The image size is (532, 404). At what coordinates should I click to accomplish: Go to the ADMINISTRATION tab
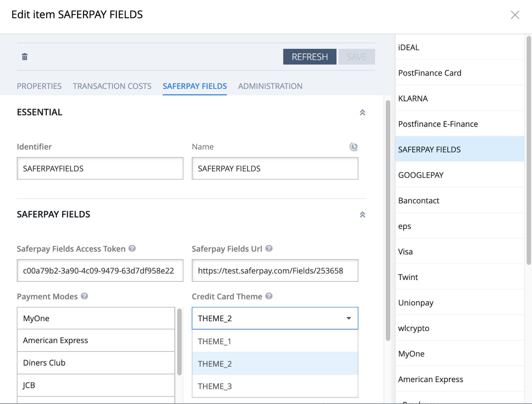[270, 86]
